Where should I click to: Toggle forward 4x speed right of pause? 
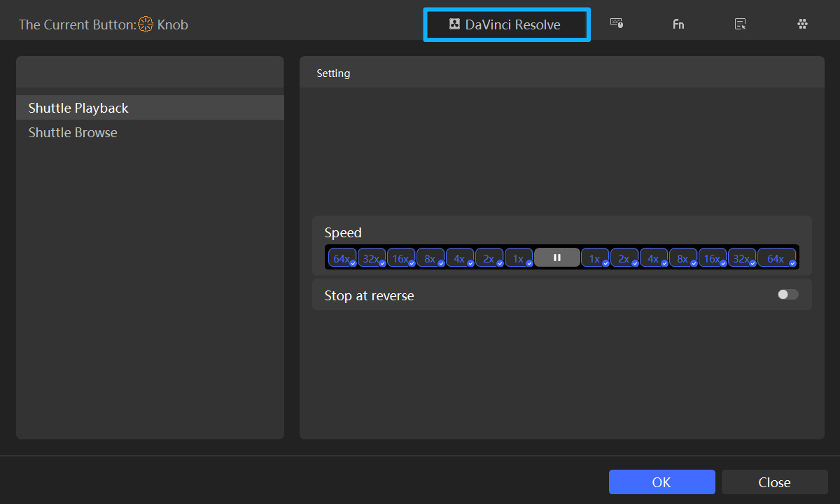(x=654, y=258)
